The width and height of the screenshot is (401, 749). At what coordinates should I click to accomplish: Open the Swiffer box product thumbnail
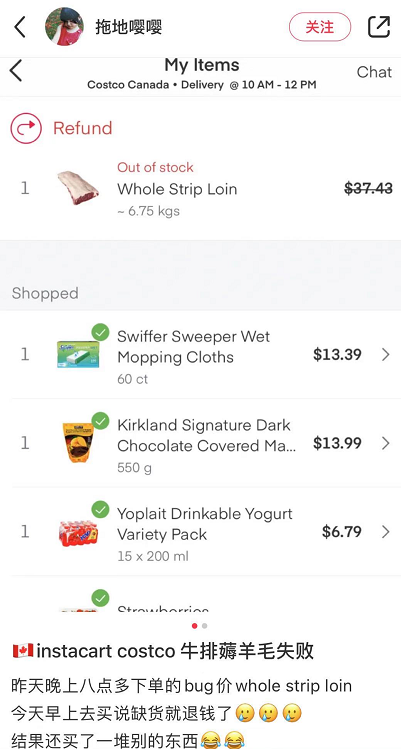(78, 354)
